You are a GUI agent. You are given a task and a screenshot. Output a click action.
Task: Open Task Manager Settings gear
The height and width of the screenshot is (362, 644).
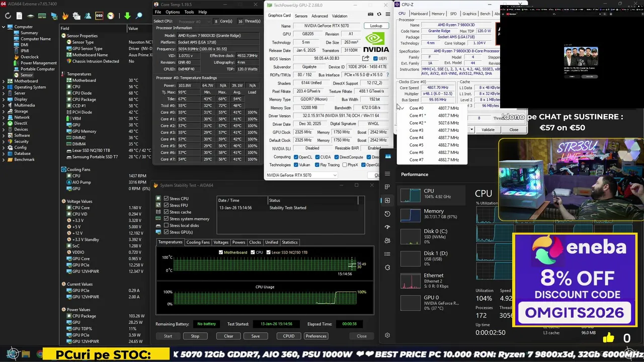(x=387, y=335)
